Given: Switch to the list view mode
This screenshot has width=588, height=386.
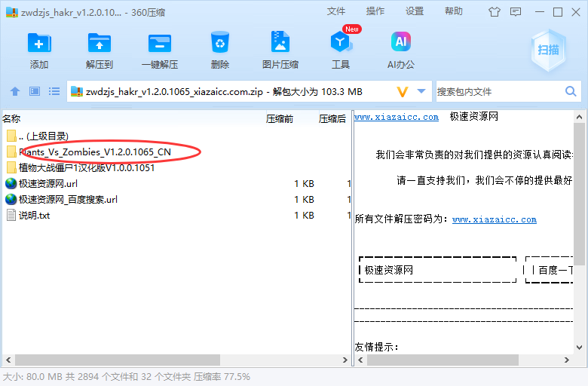Looking at the screenshot, I should (x=54, y=91).
